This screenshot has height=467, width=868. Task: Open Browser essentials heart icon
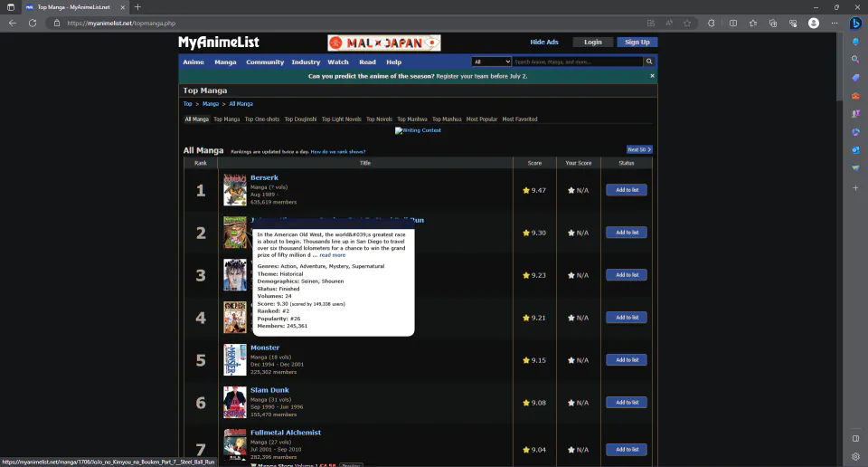click(793, 24)
